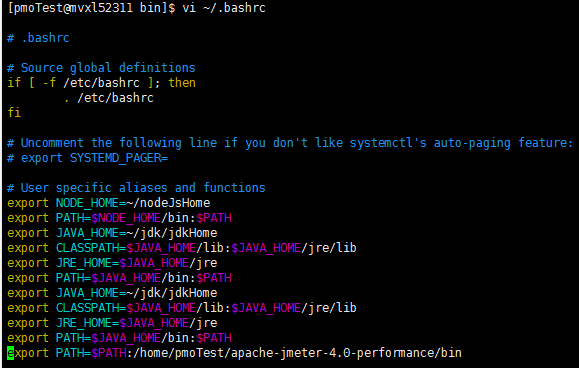579x368 pixels.
Task: Click 'User specific aliases and functions' comment
Action: click(143, 188)
